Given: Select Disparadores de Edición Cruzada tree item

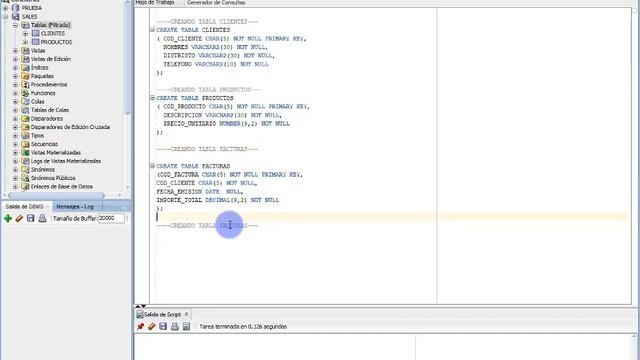Looking at the screenshot, I should point(70,127).
